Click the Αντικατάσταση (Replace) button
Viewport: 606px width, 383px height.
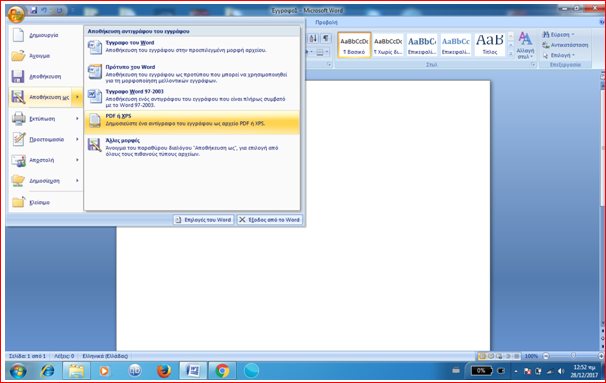(565, 45)
